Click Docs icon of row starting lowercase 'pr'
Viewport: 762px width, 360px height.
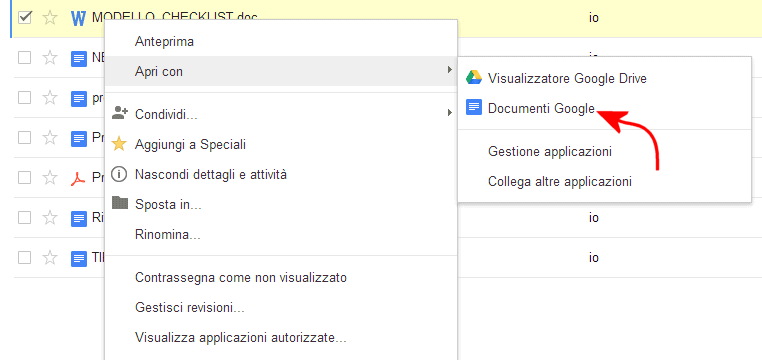point(79,99)
